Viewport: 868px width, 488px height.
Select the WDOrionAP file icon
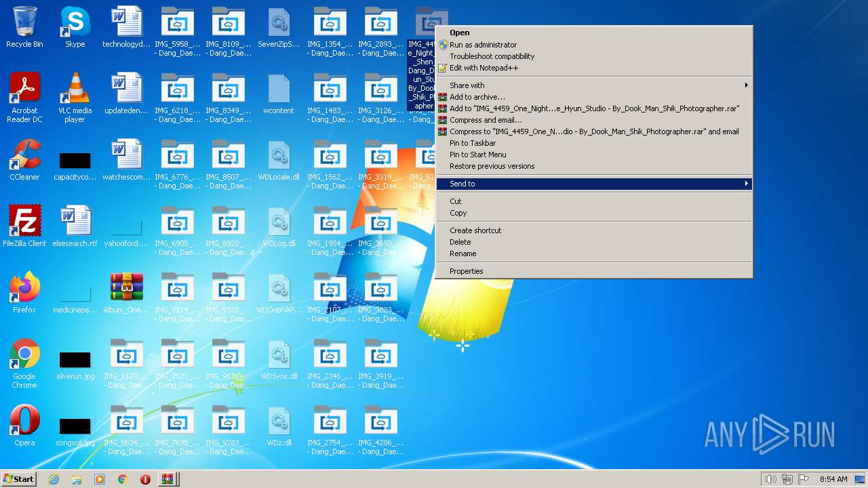[x=279, y=293]
